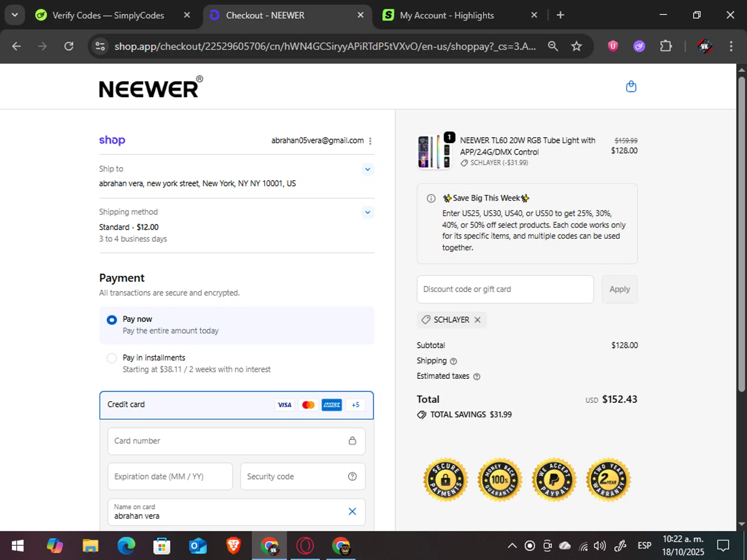Click the Two Year Warranty badge
Viewport: 747px width, 560px height.
608,480
